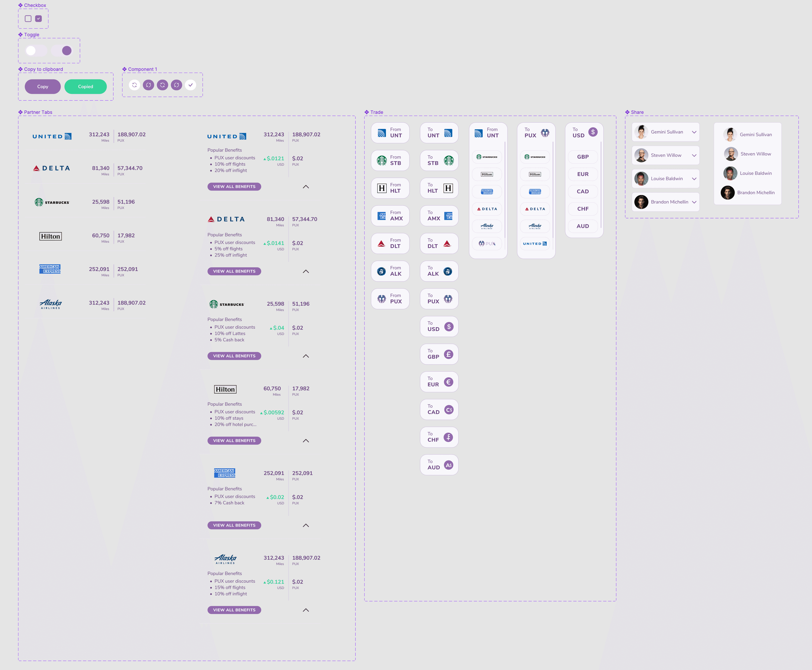812x670 pixels.
Task: Click the Alaska logo on From ALK
Action: (381, 271)
